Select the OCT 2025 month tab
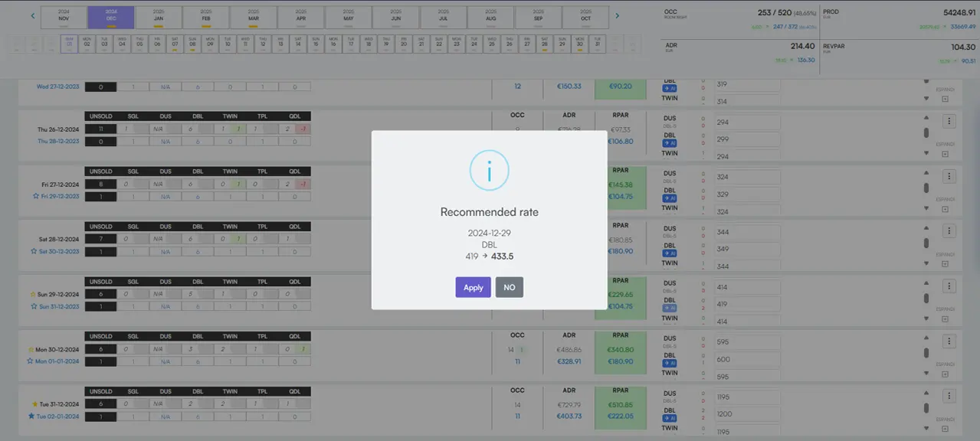Viewport: 980px width, 441px height. (x=585, y=18)
